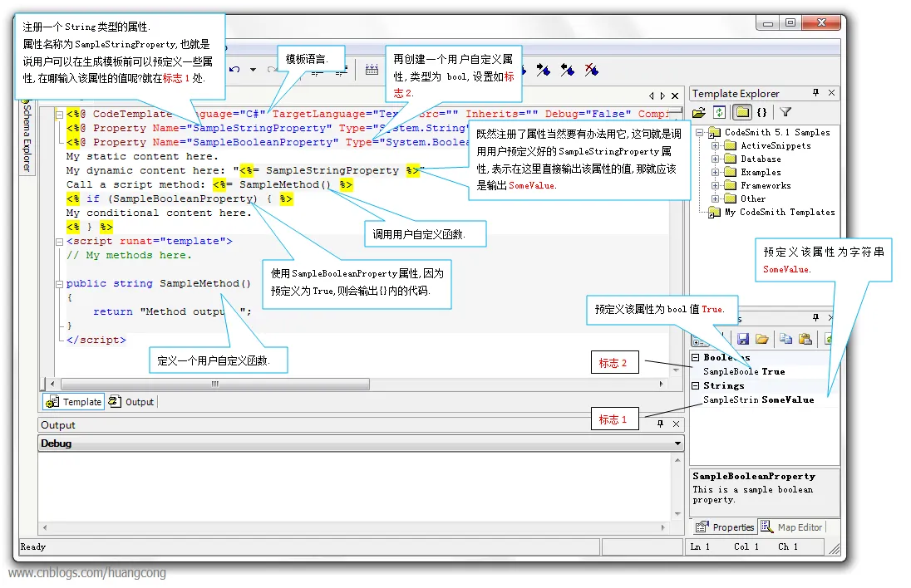This screenshot has height=588, width=911.
Task: Click the filter funnel icon in Template Explorer
Action: point(785,112)
